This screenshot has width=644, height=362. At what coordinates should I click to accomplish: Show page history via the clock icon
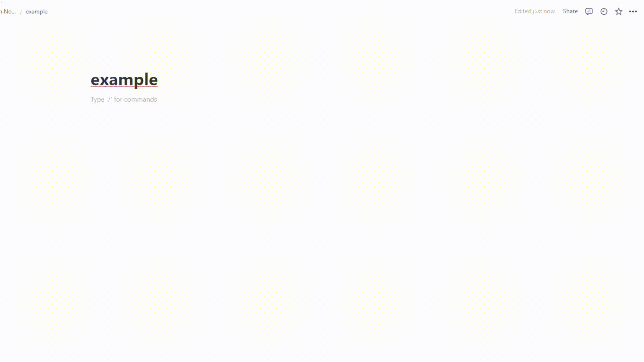[x=604, y=11]
